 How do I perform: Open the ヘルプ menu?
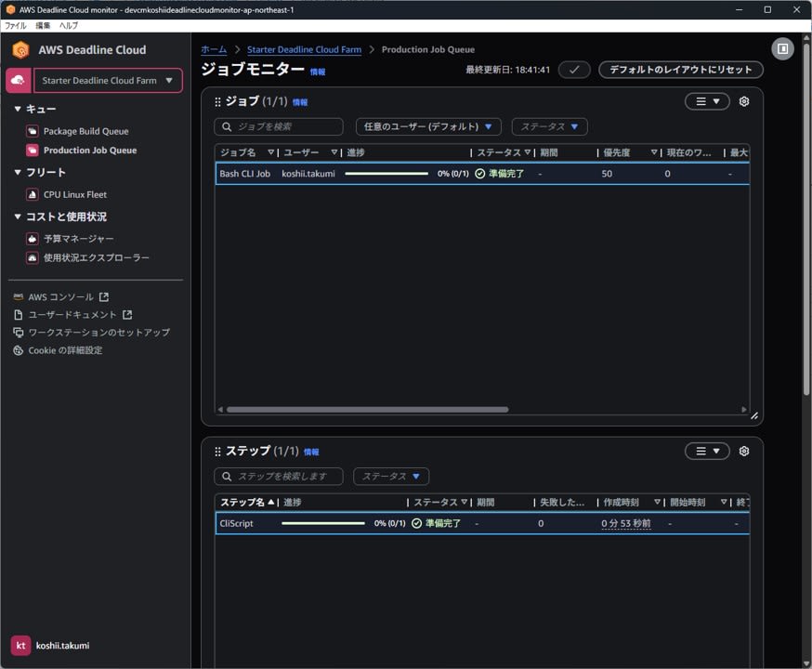(69, 25)
